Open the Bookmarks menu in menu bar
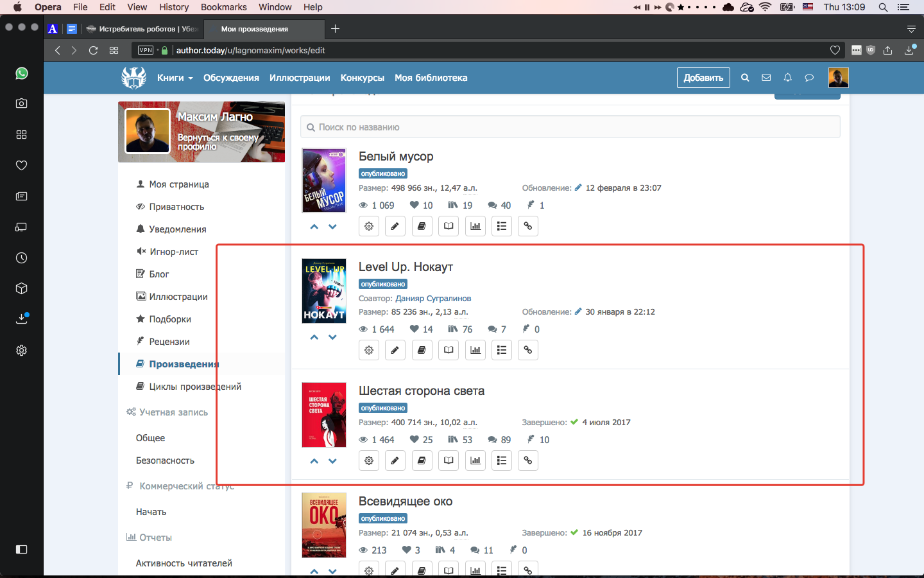This screenshot has width=924, height=578. pos(223,7)
